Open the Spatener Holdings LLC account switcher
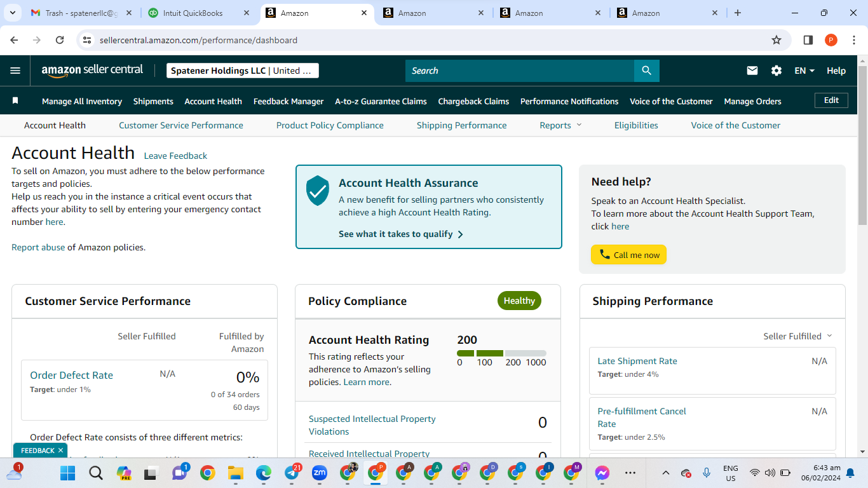Image resolution: width=868 pixels, height=488 pixels. click(x=243, y=71)
